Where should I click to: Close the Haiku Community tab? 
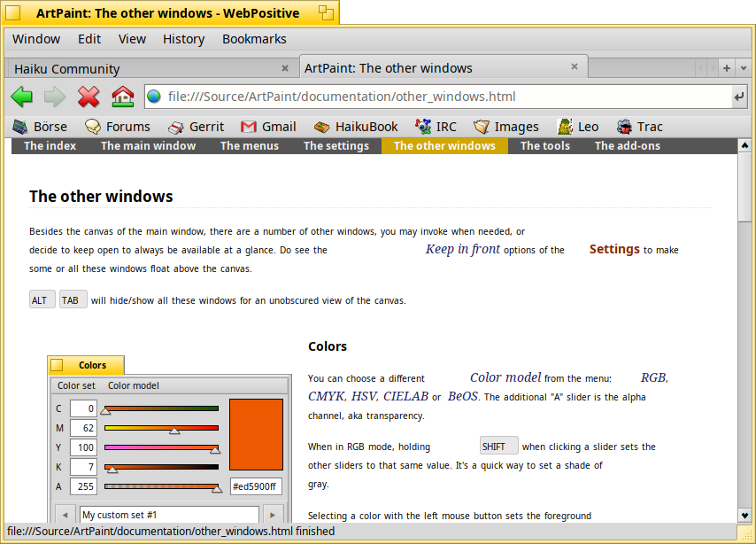coord(285,68)
